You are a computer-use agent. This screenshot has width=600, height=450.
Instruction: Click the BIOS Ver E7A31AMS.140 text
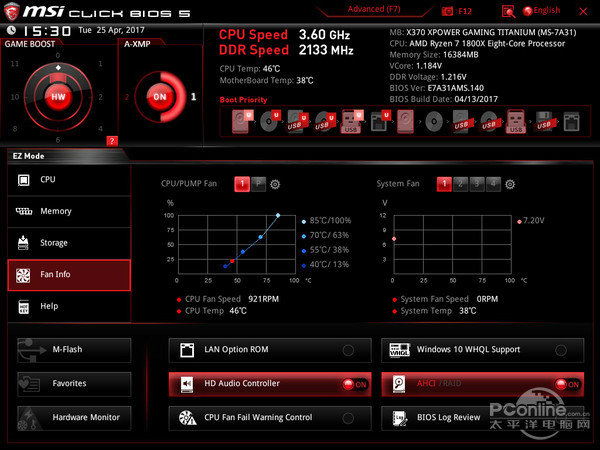(x=437, y=88)
